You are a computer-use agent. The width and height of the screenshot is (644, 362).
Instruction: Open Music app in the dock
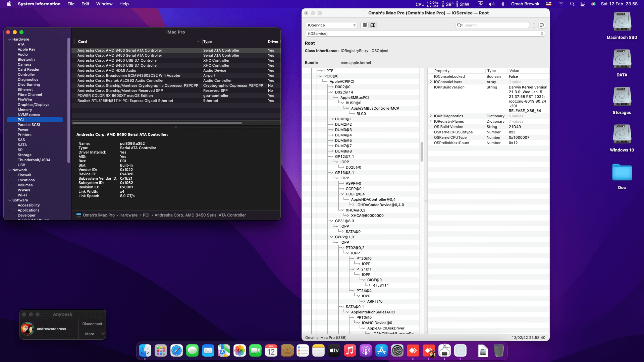(350, 351)
